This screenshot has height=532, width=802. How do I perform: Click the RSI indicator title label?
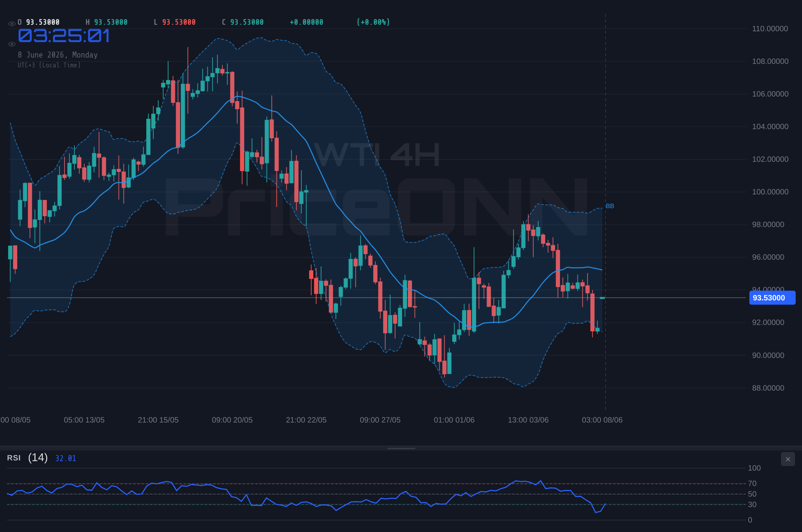tap(14, 458)
